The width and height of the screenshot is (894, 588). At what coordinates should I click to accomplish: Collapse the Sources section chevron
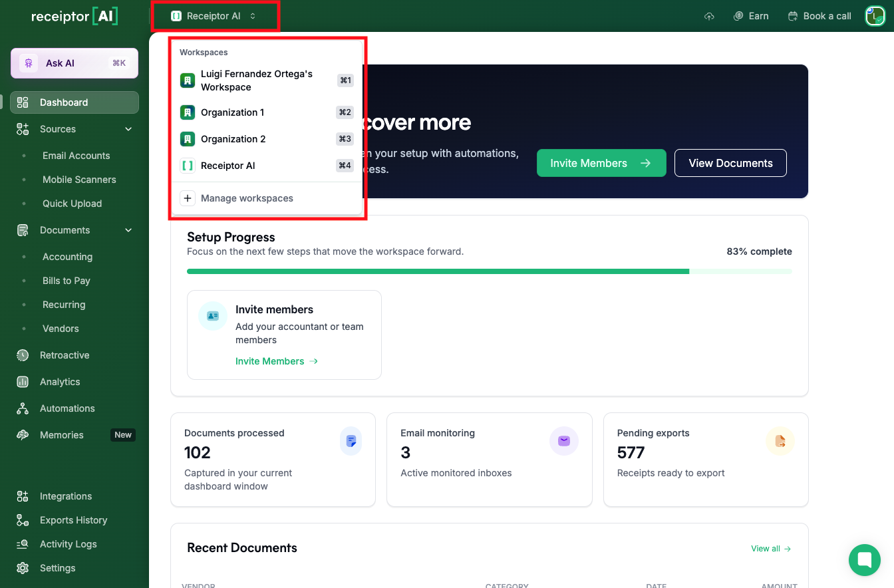coord(128,129)
